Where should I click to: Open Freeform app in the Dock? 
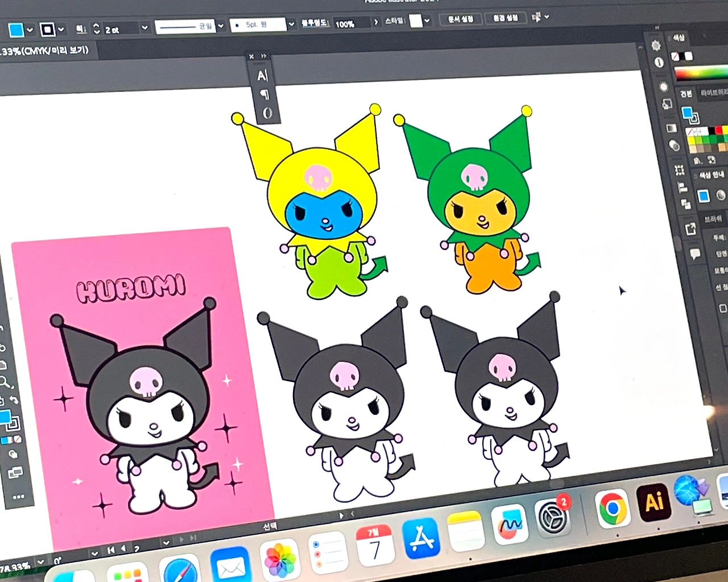click(510, 525)
